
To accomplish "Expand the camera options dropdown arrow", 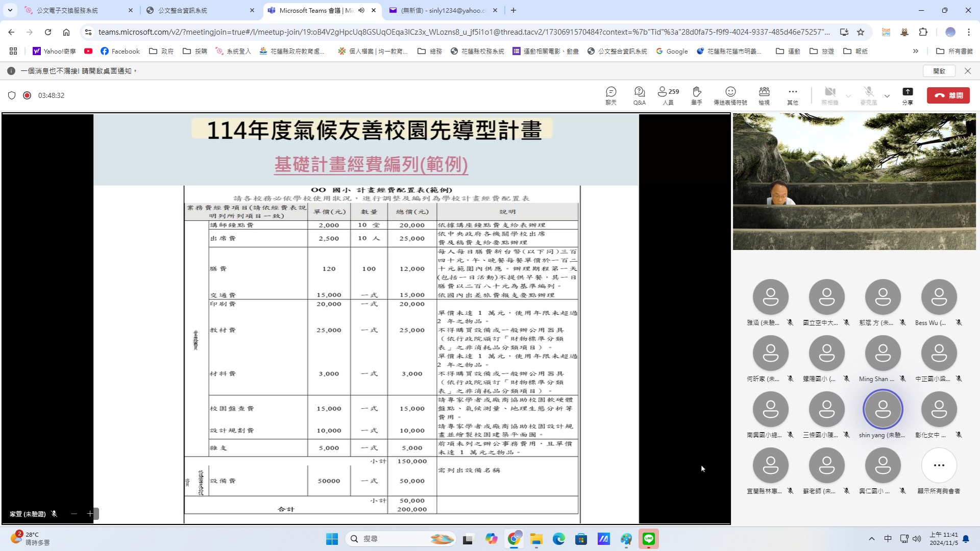I will tap(848, 96).
